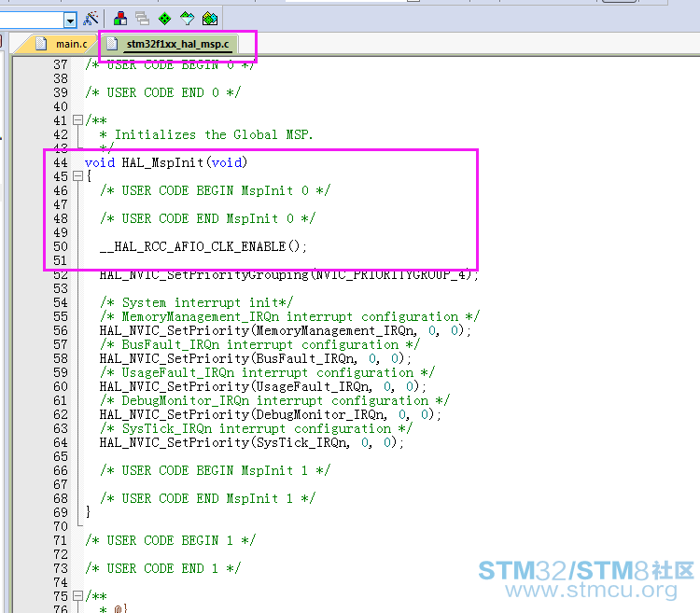
Task: Click HAL_NVIC_SetPriority(SysTick_IRQn, 0, 0) line
Action: 252,443
